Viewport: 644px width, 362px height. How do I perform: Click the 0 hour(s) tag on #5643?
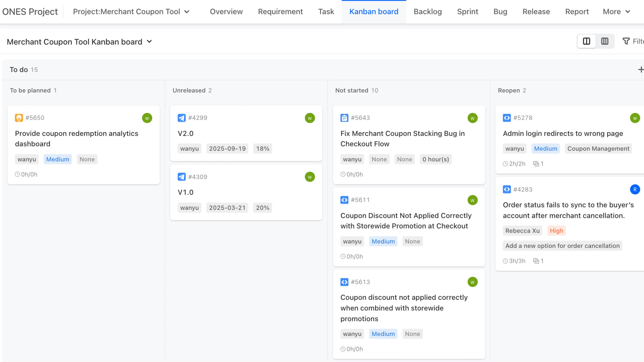point(436,159)
